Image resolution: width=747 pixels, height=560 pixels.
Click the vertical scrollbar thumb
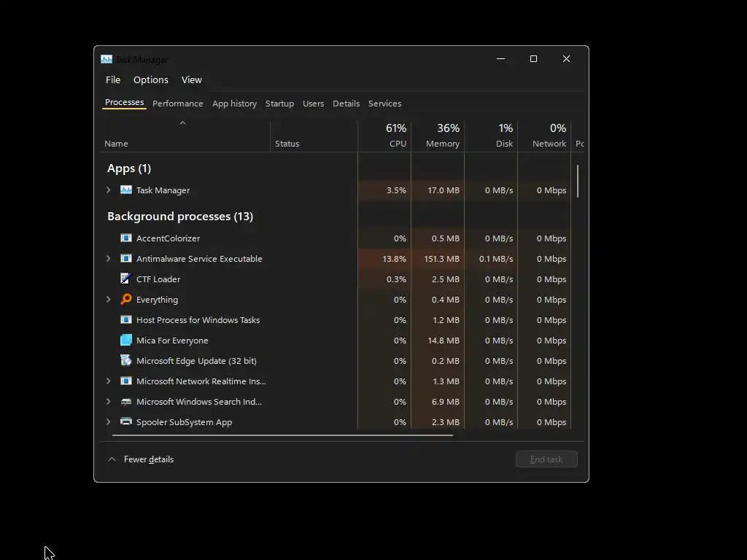click(578, 181)
